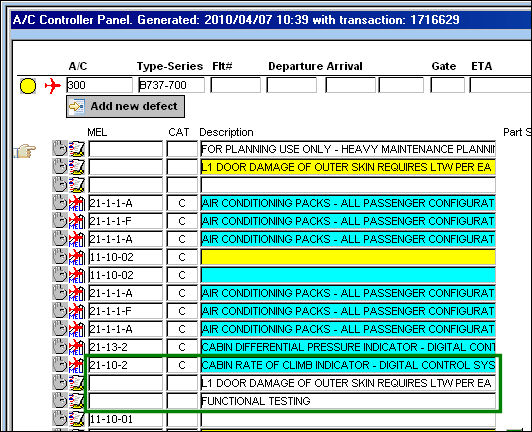The width and height of the screenshot is (532, 432).
Task: Open defect sheet icon on FOR PLANNING USE ONLY row
Action: coord(77,149)
